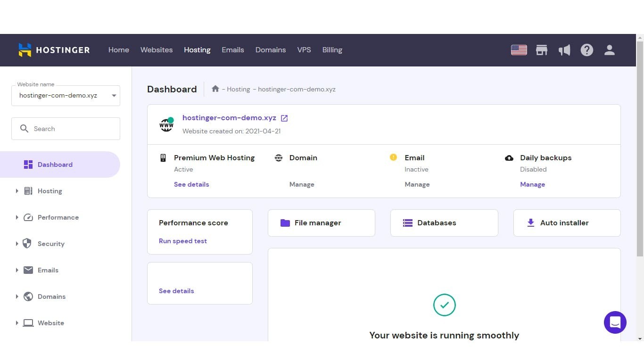Image resolution: width=644 pixels, height=362 pixels.
Task: Click Manage under Daily backups
Action: [533, 184]
